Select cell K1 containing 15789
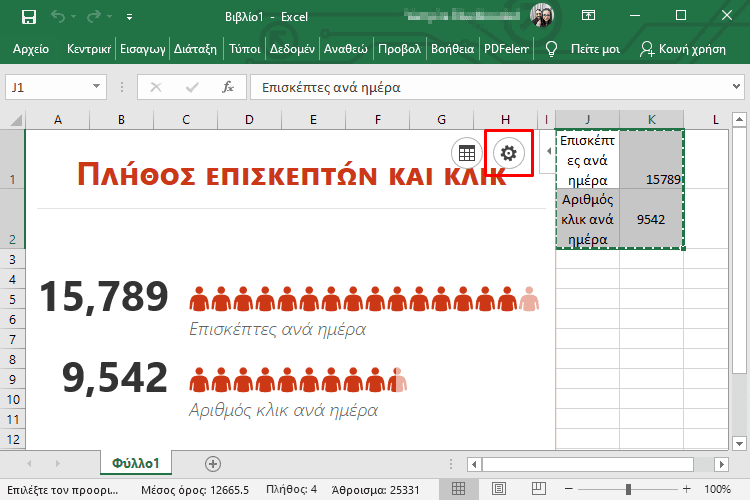This screenshot has height=500, width=750. coord(651,159)
